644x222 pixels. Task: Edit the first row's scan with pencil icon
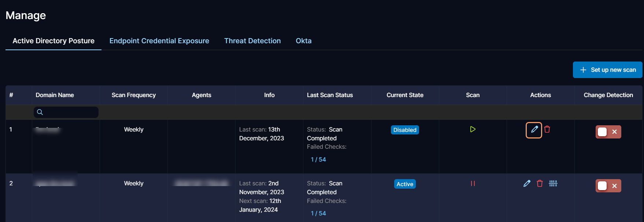click(x=534, y=130)
